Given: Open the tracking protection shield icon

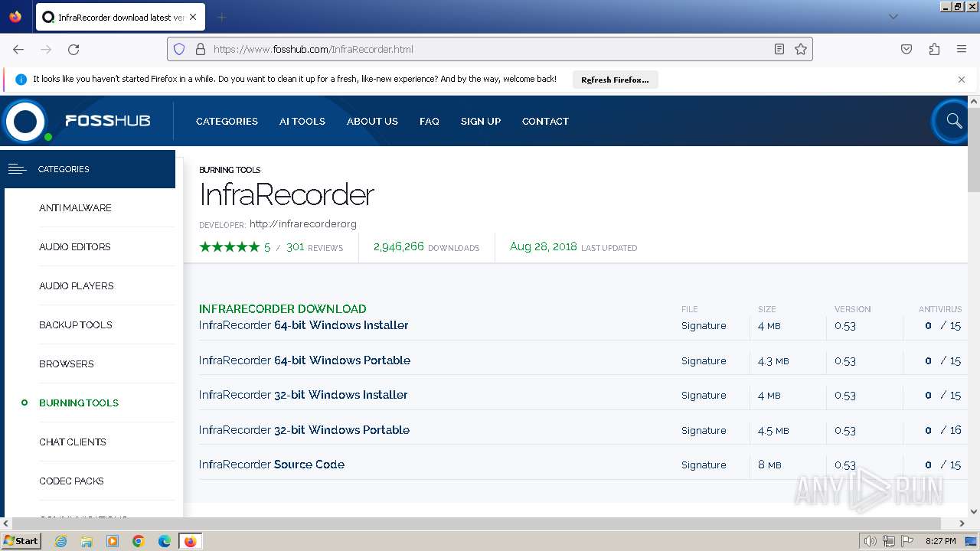Looking at the screenshot, I should [x=179, y=49].
